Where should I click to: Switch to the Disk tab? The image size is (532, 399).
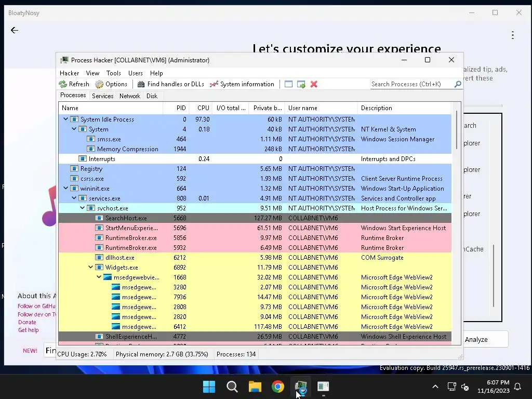(x=152, y=96)
